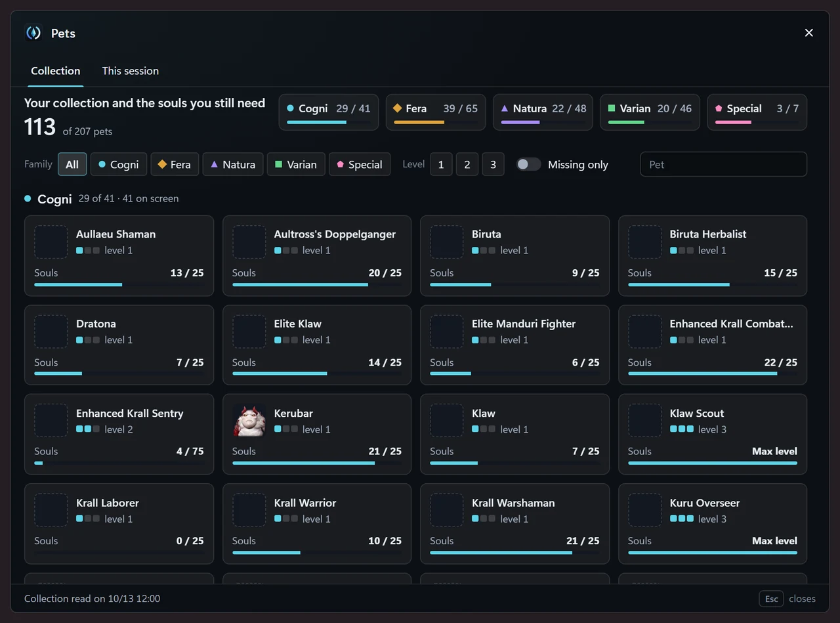Image resolution: width=840 pixels, height=623 pixels.
Task: Filter family by Special
Action: (360, 164)
